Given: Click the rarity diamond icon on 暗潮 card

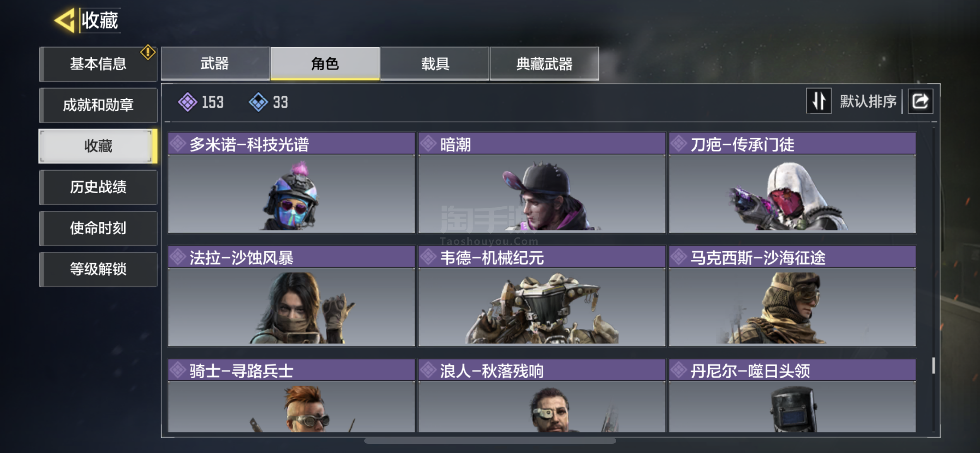Looking at the screenshot, I should pos(428,144).
